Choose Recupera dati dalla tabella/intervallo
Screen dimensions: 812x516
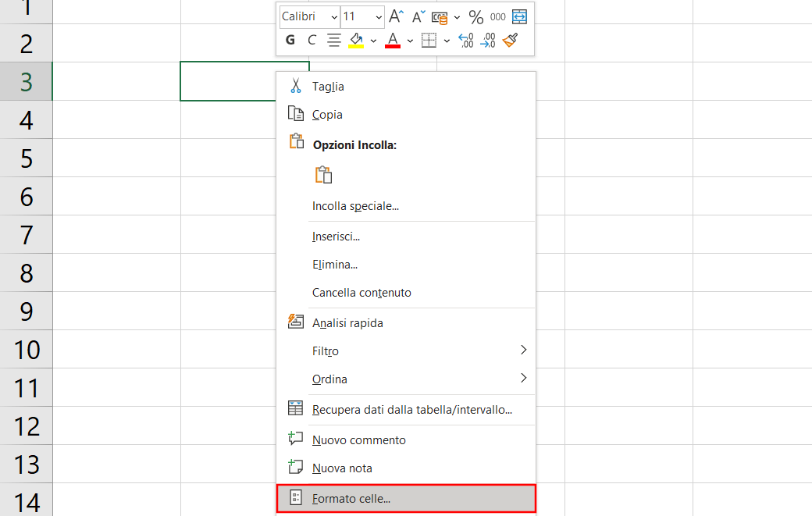[406, 409]
